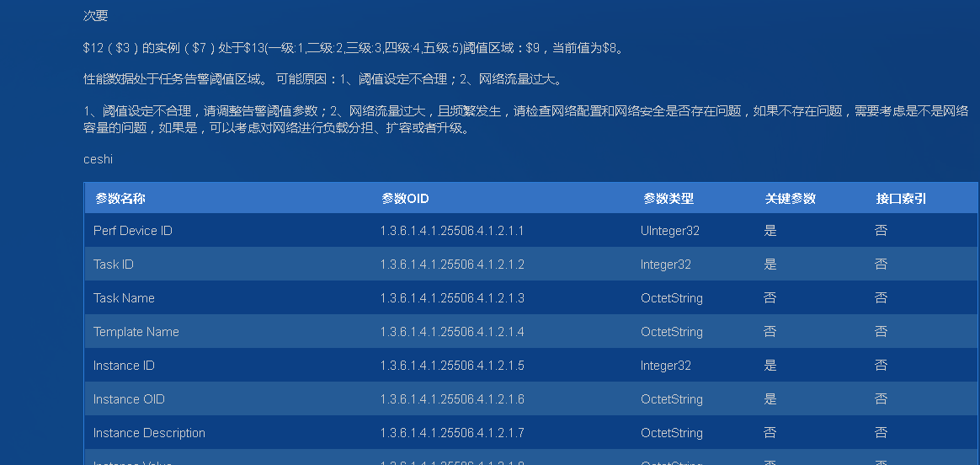Image resolution: width=980 pixels, height=465 pixels.
Task: Click OctetString type in Instance Description row
Action: click(x=672, y=433)
